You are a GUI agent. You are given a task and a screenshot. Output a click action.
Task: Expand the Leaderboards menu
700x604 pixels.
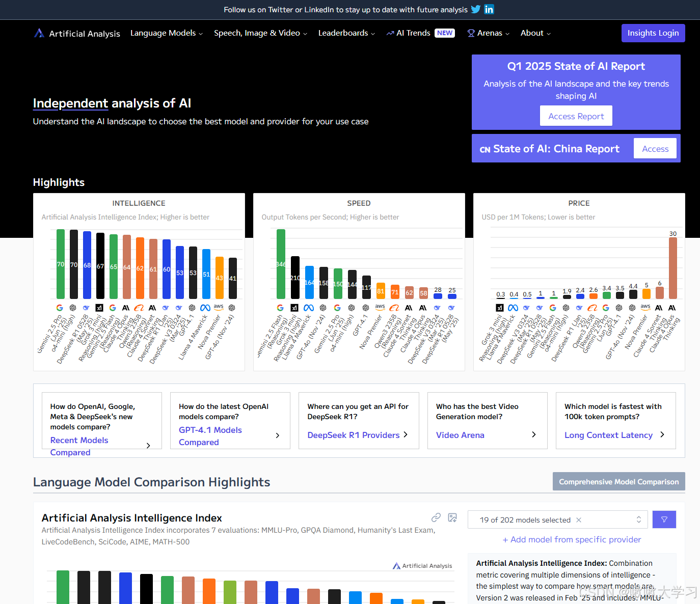[x=346, y=33]
